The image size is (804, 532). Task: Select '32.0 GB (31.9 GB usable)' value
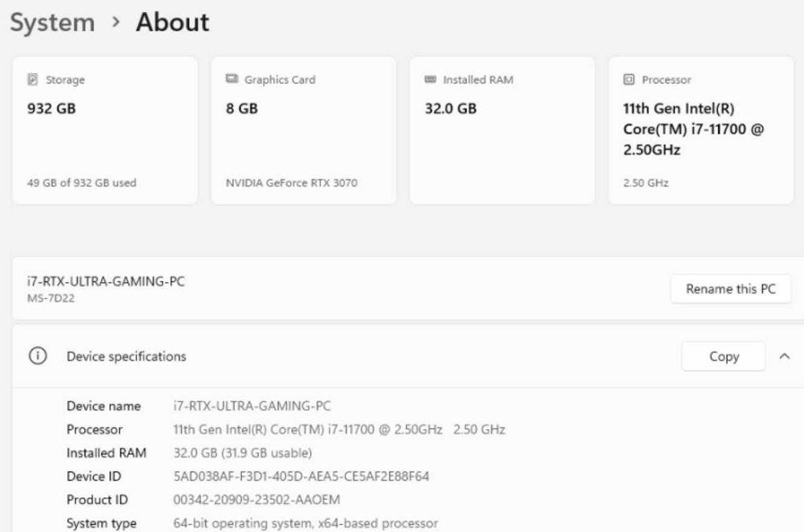coord(243,453)
